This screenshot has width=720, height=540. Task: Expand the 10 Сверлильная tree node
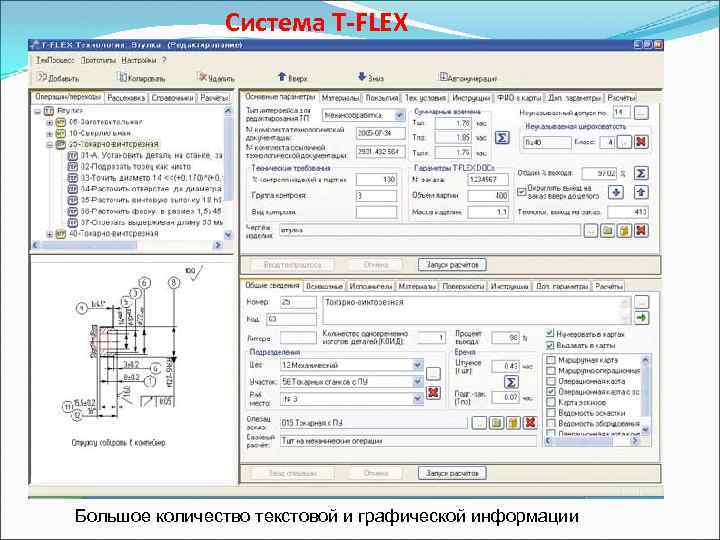[50, 134]
